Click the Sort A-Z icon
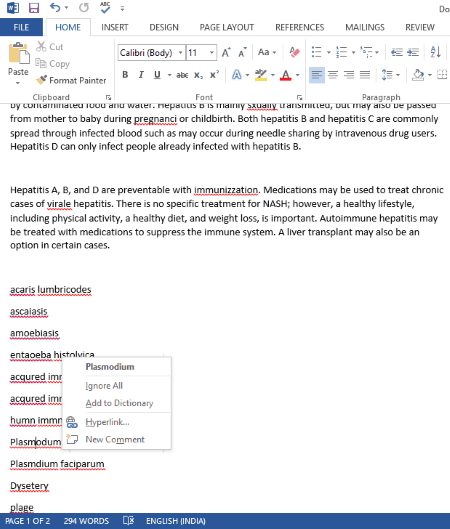This screenshot has height=529, width=450. [435, 52]
